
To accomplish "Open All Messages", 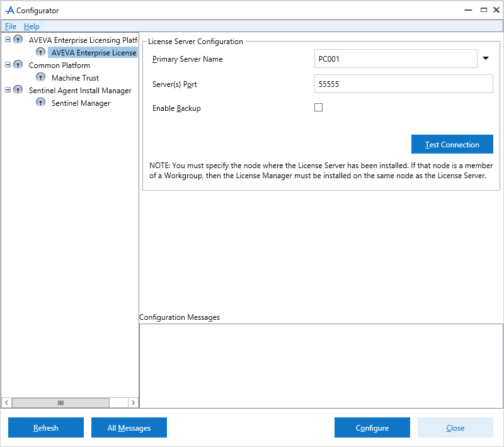I will pos(129,427).
